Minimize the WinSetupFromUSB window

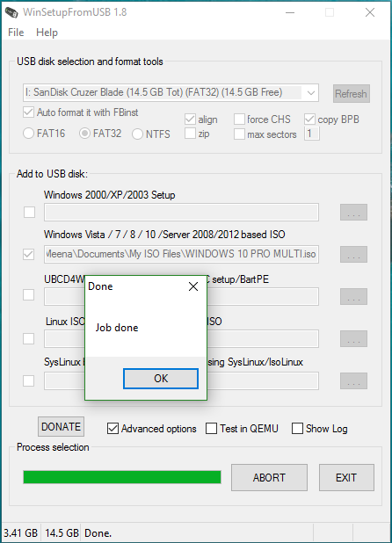point(290,13)
